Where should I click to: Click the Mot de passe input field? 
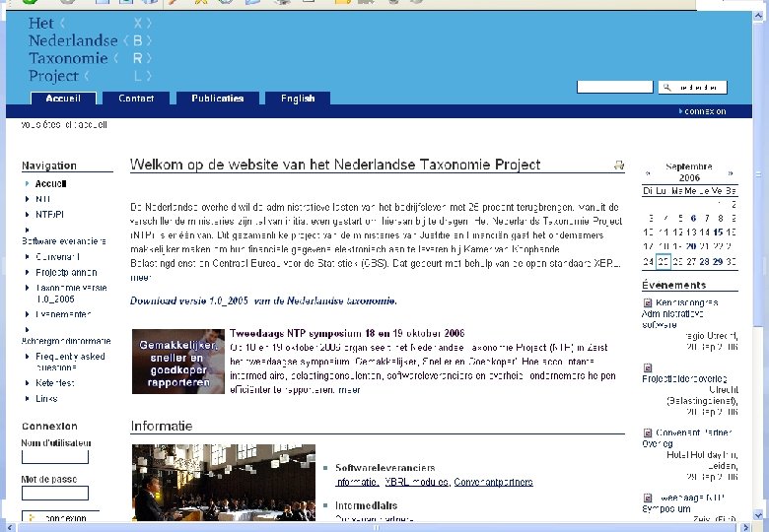click(x=55, y=493)
